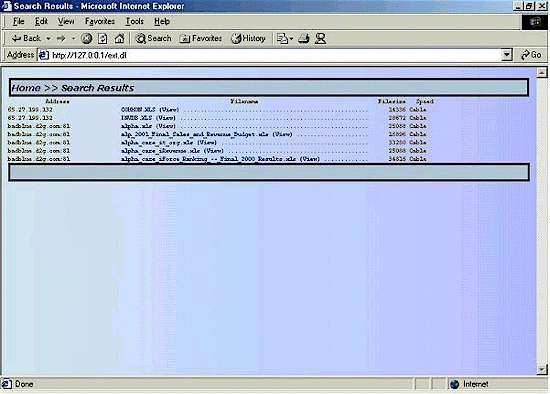Click the Search Results breadcrumb text
Viewport: 550px width, 394px height.
(x=98, y=88)
